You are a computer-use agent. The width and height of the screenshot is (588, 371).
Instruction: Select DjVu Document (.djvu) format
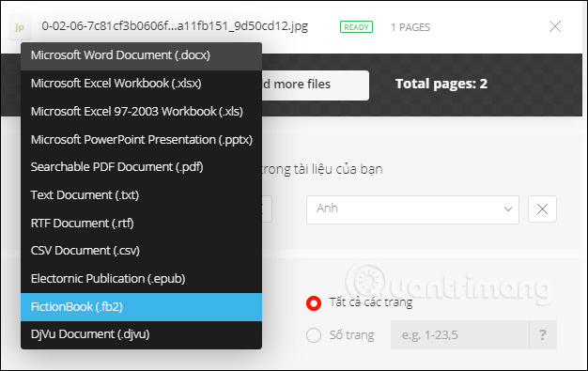tap(141, 334)
